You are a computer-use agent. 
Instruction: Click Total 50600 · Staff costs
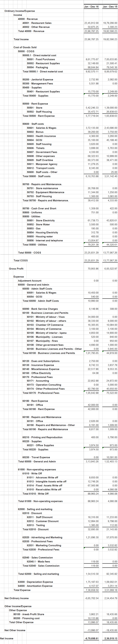(x=36, y=176)
